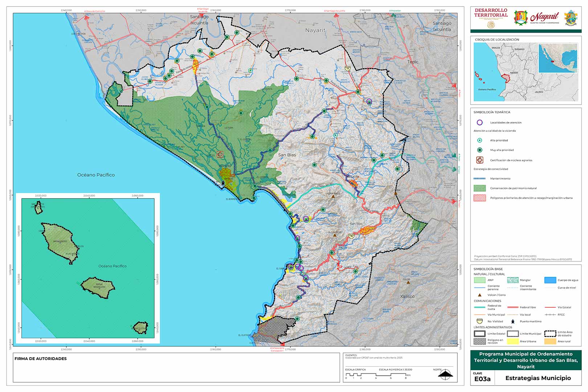
Task: Click the Área Urbana yellow swatch
Action: pyautogui.click(x=513, y=341)
